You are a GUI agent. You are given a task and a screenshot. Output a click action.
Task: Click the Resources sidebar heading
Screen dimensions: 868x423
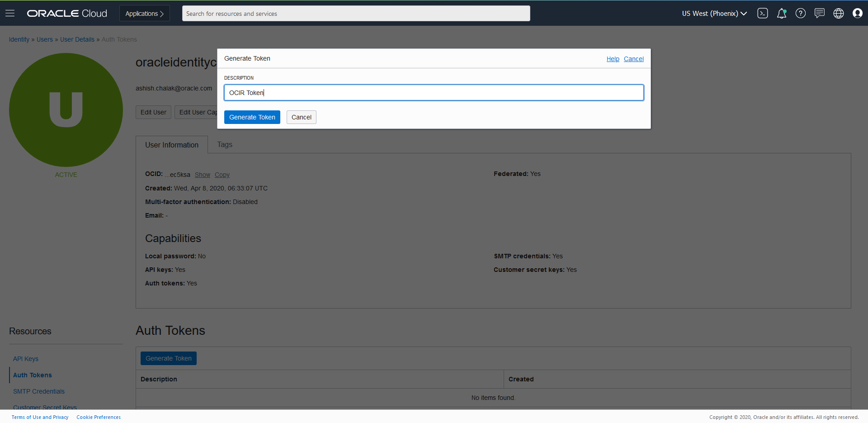pos(30,331)
